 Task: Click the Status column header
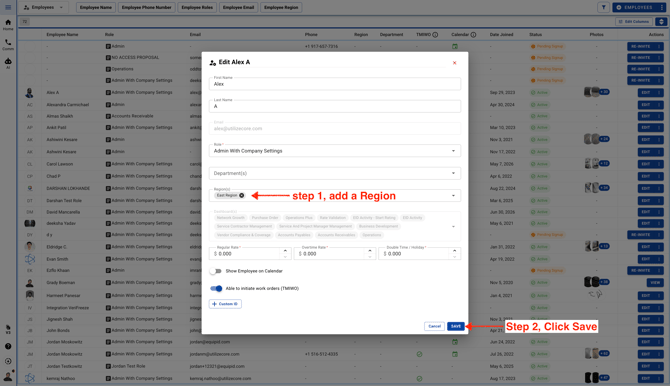[535, 35]
